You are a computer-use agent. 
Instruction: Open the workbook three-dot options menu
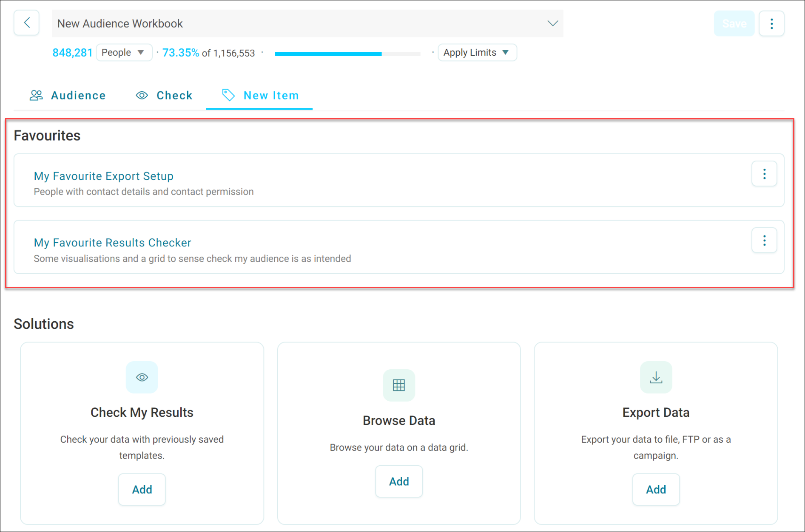click(x=771, y=23)
